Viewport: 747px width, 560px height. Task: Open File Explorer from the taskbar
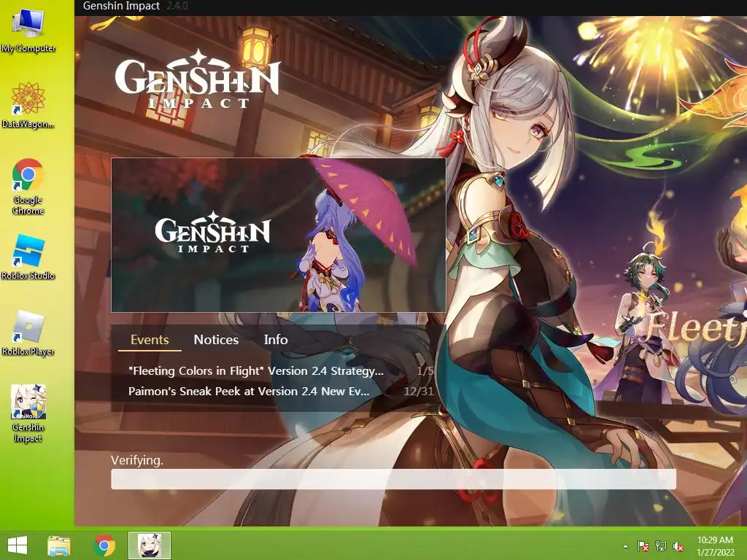pos(58,545)
